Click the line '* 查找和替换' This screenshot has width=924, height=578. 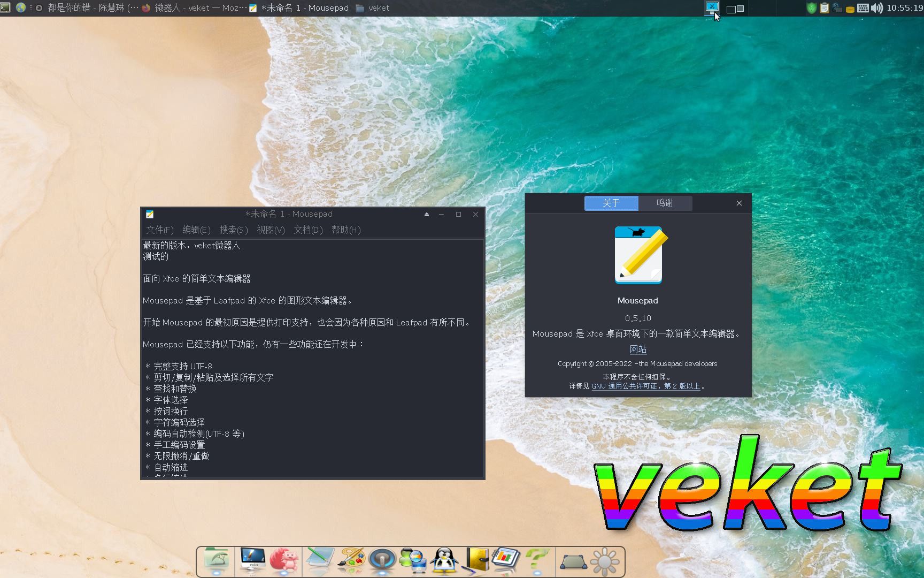pyautogui.click(x=171, y=389)
